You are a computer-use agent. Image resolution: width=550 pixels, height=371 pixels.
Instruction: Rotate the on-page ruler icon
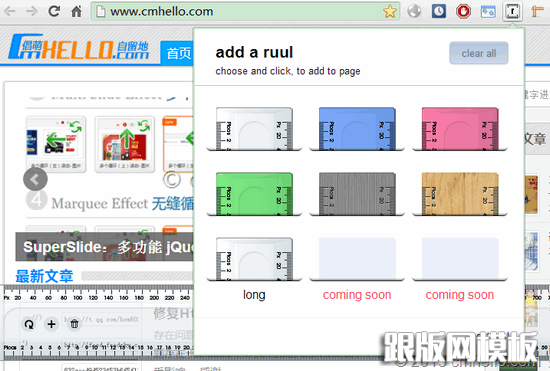29,324
